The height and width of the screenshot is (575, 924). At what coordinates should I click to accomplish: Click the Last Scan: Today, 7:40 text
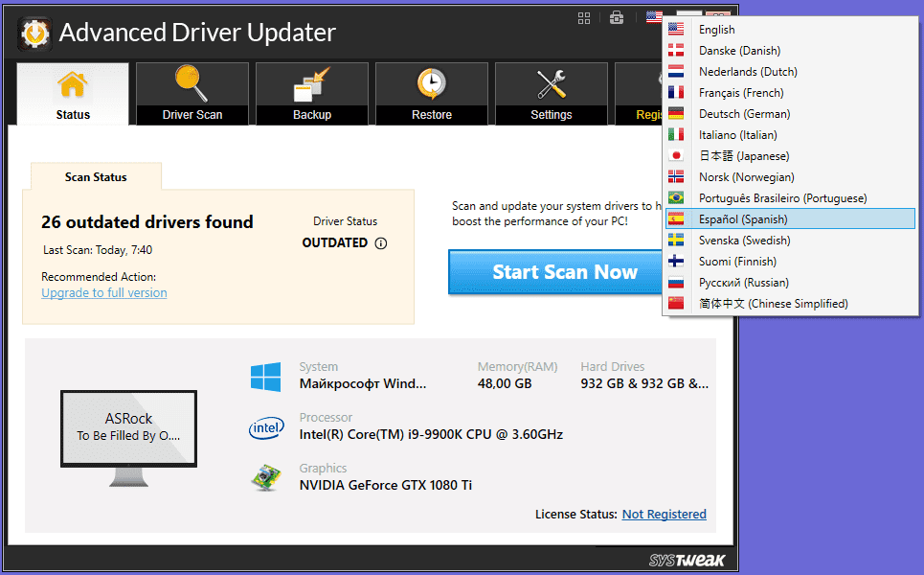pyautogui.click(x=98, y=250)
